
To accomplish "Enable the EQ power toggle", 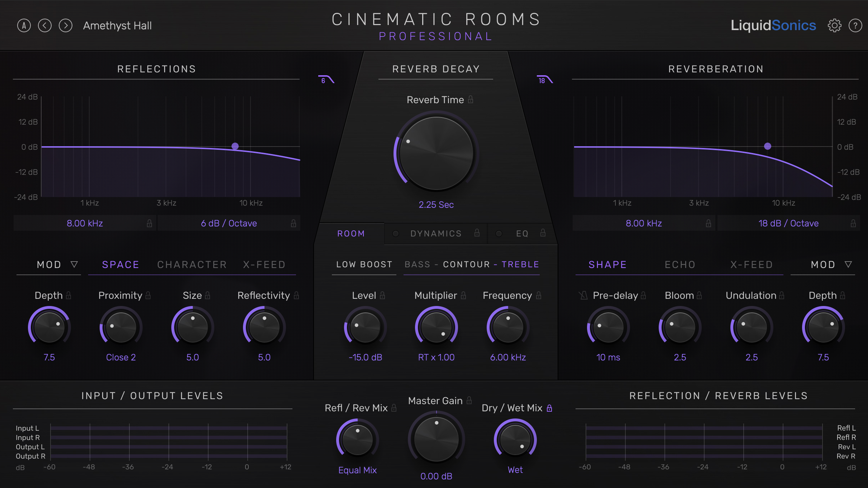I will [499, 234].
